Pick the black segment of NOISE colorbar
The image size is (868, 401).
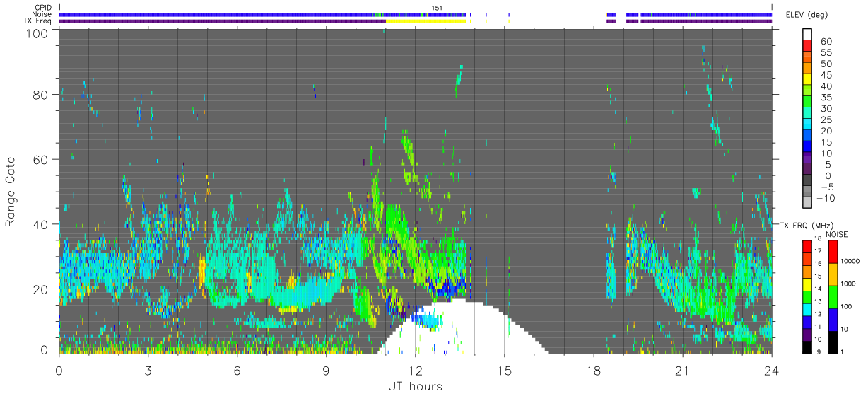tap(832, 342)
